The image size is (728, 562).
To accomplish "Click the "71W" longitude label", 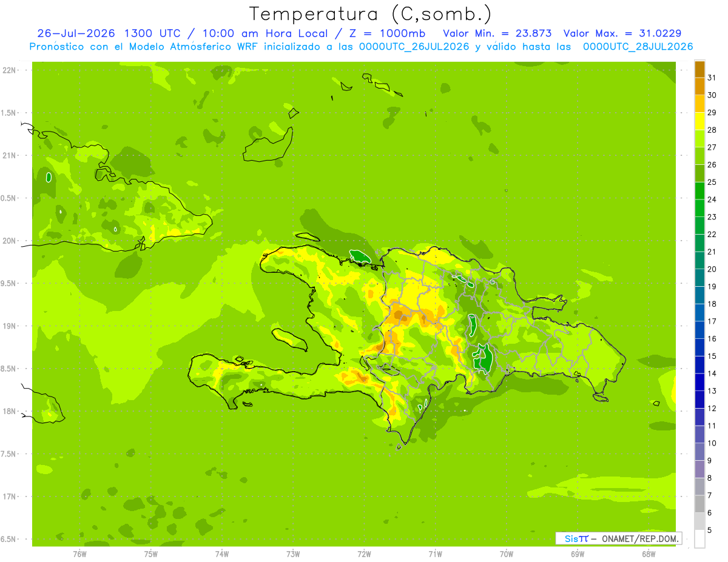I will [x=435, y=554].
